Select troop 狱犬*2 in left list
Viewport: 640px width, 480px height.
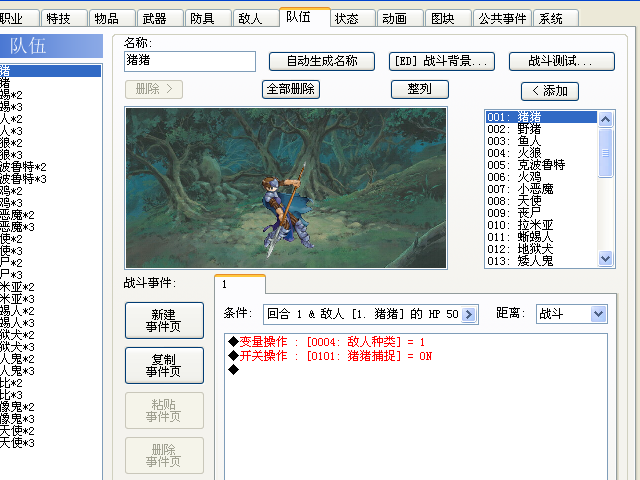[x=50, y=335]
